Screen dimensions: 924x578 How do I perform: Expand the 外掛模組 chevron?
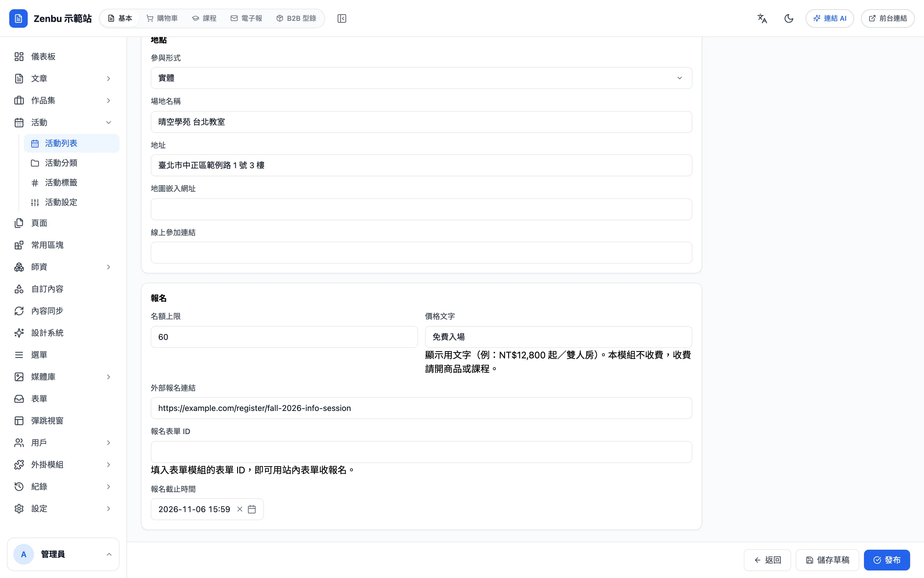tap(109, 465)
